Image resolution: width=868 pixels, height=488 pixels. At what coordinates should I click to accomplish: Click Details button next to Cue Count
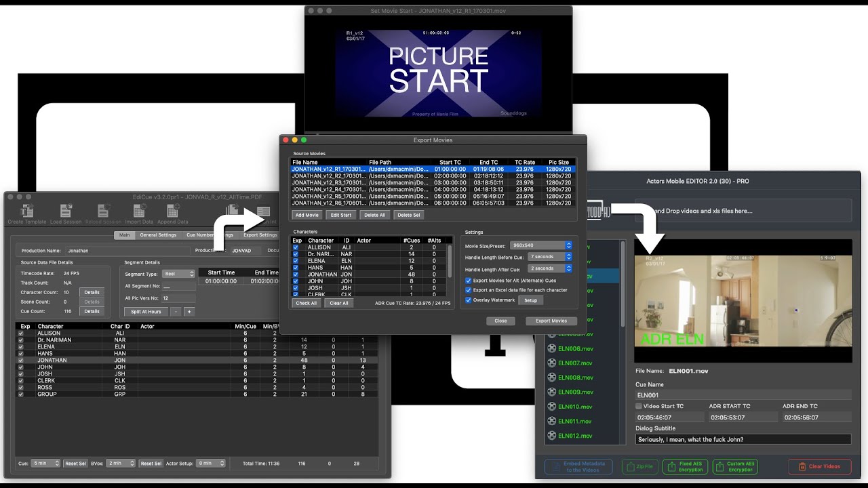(92, 311)
